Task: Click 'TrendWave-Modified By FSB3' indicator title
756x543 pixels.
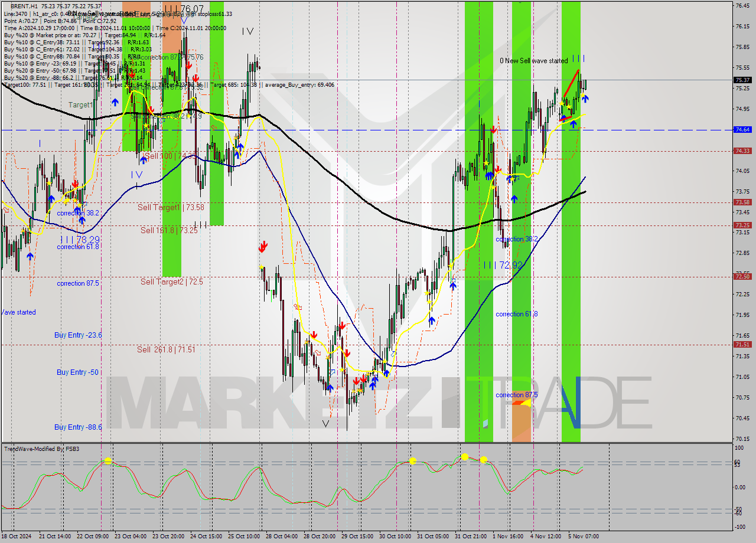Action: (x=42, y=449)
